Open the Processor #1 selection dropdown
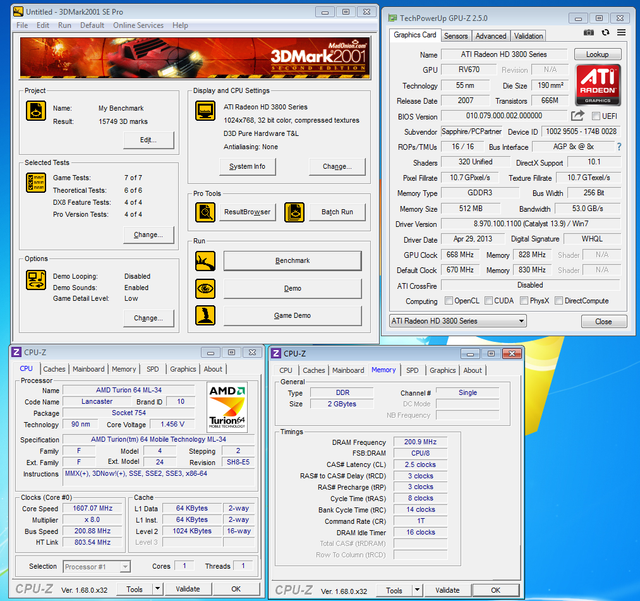Viewport: 640px width, 601px height. click(x=97, y=567)
